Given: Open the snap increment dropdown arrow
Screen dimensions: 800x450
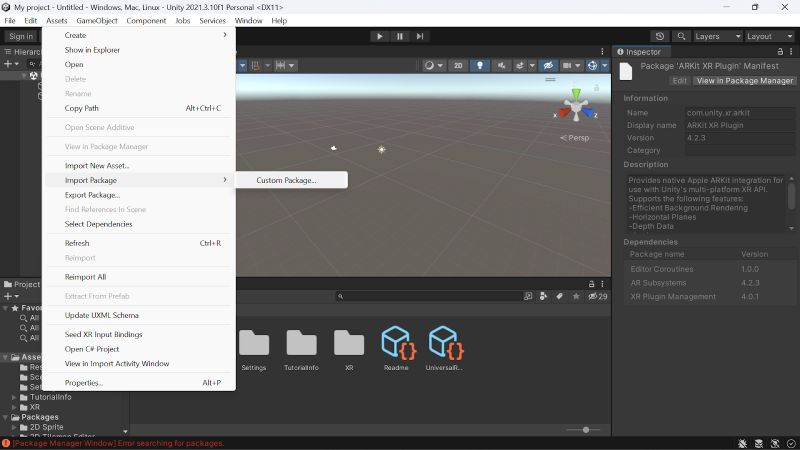Looking at the screenshot, I should pyautogui.click(x=291, y=65).
